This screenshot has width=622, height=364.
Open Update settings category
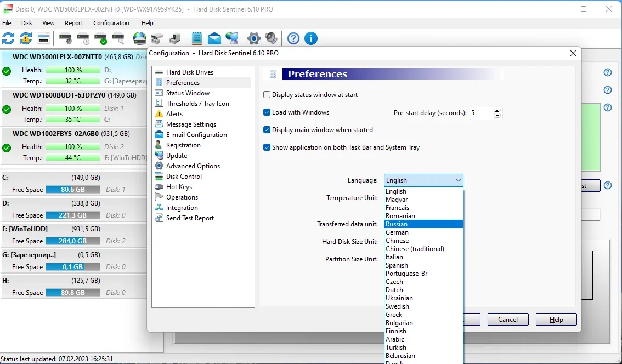click(177, 156)
